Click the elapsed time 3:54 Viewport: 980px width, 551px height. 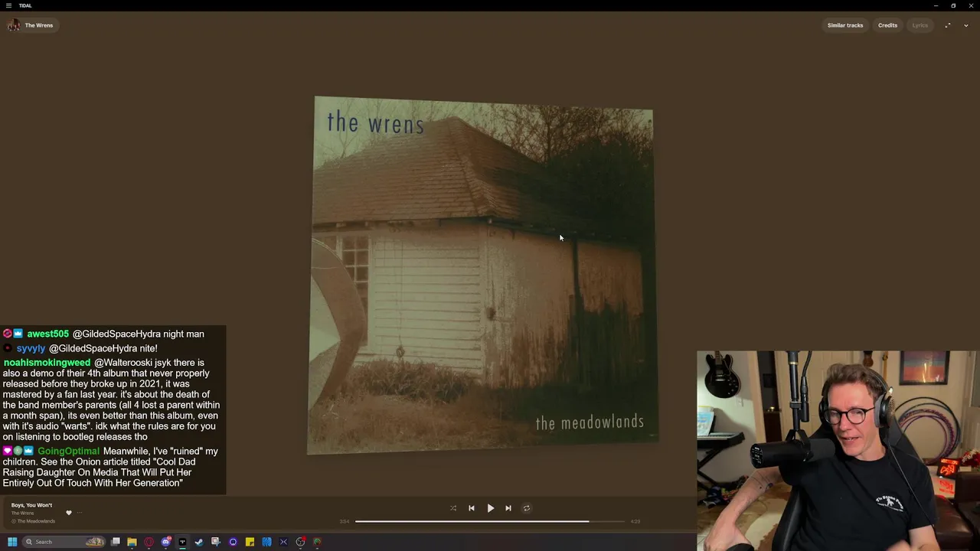345,521
